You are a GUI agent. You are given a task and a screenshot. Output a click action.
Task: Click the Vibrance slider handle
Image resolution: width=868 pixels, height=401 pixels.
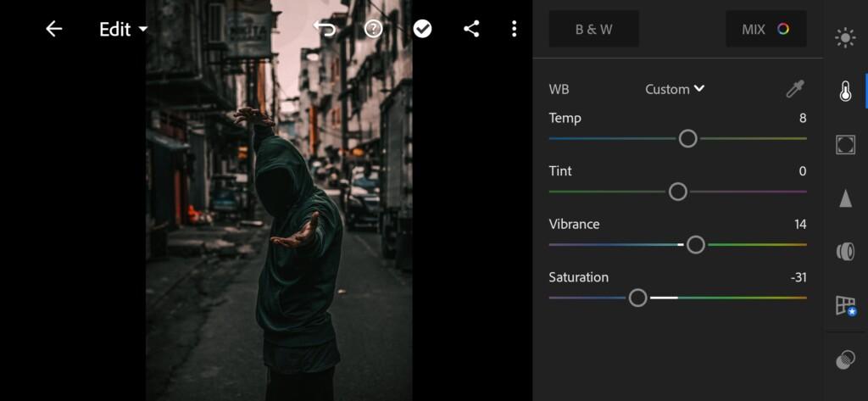696,245
